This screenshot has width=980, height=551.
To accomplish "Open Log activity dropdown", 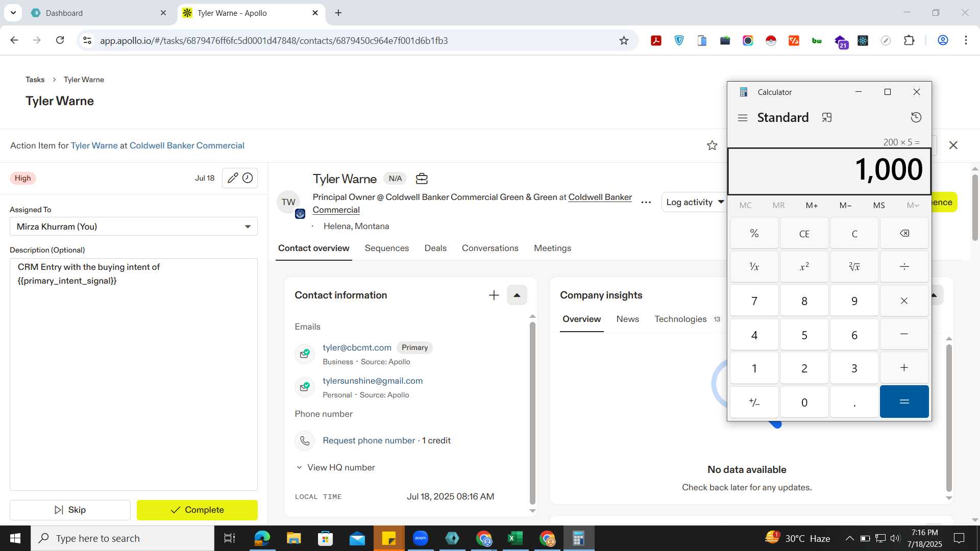I will tap(694, 203).
